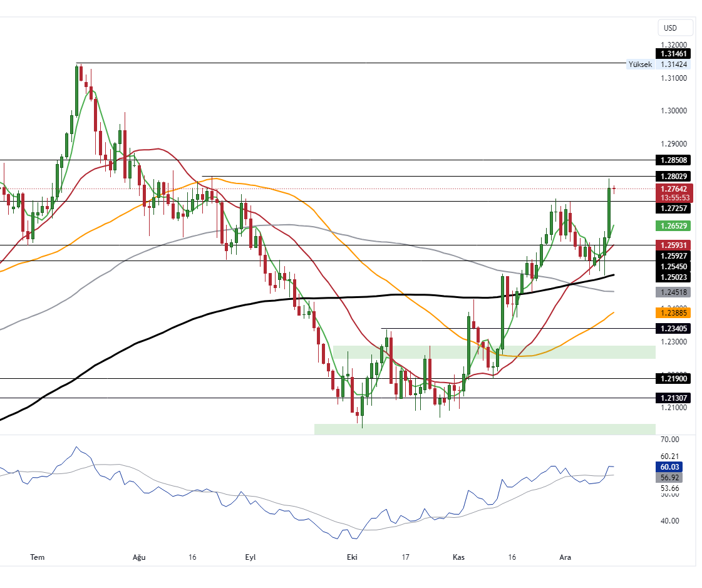Click the Tem month on time axis

pos(38,557)
